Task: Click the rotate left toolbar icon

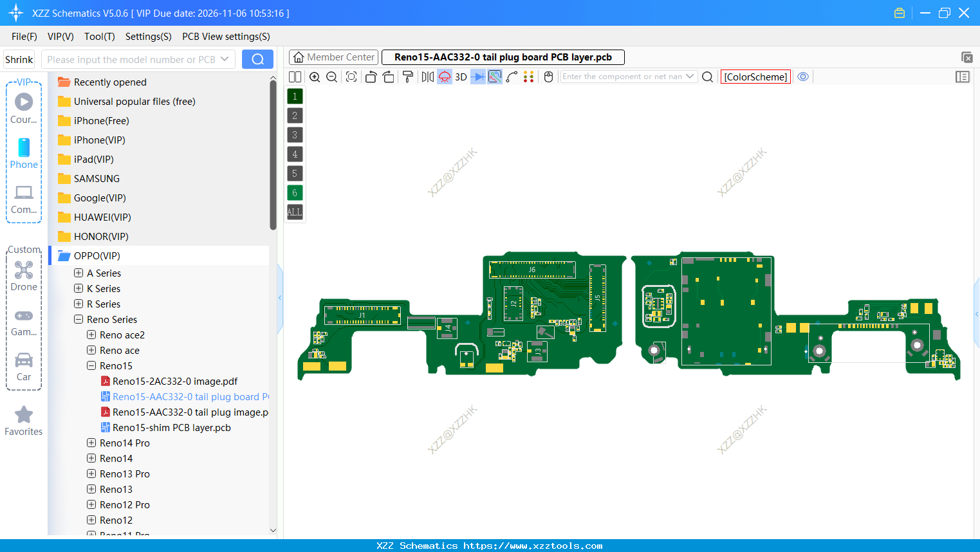Action: (371, 77)
